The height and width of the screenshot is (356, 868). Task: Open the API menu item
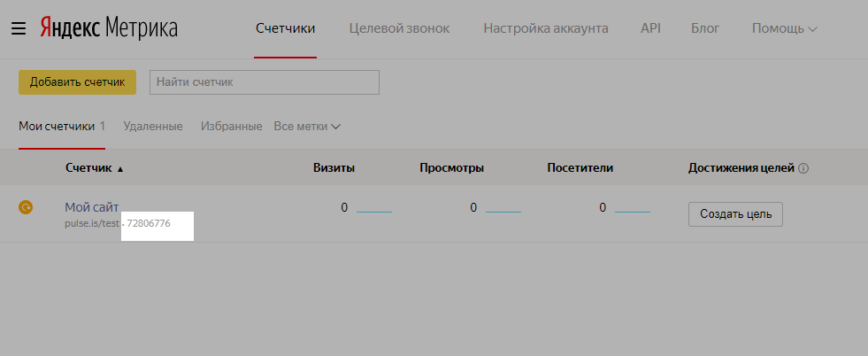(x=650, y=28)
